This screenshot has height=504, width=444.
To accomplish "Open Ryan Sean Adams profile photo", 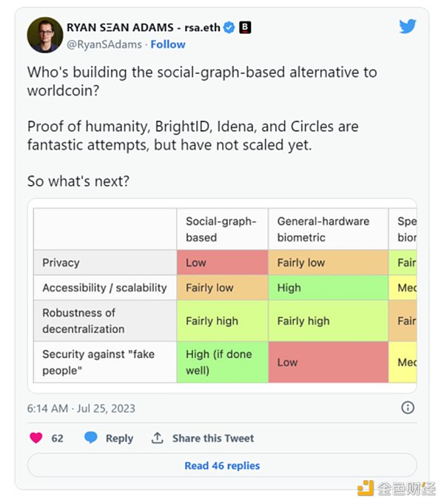I will tap(44, 35).
